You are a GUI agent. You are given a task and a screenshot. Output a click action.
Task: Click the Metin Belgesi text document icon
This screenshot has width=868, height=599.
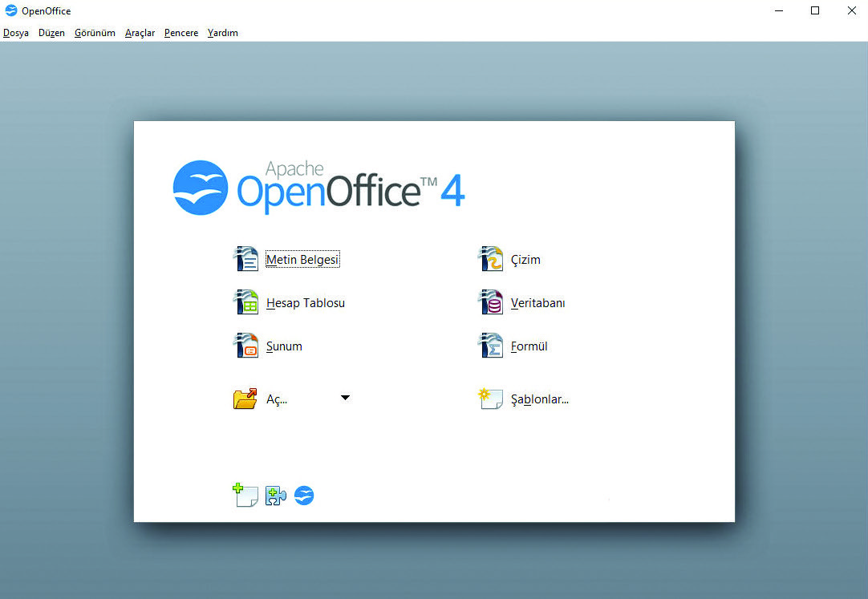pos(245,259)
